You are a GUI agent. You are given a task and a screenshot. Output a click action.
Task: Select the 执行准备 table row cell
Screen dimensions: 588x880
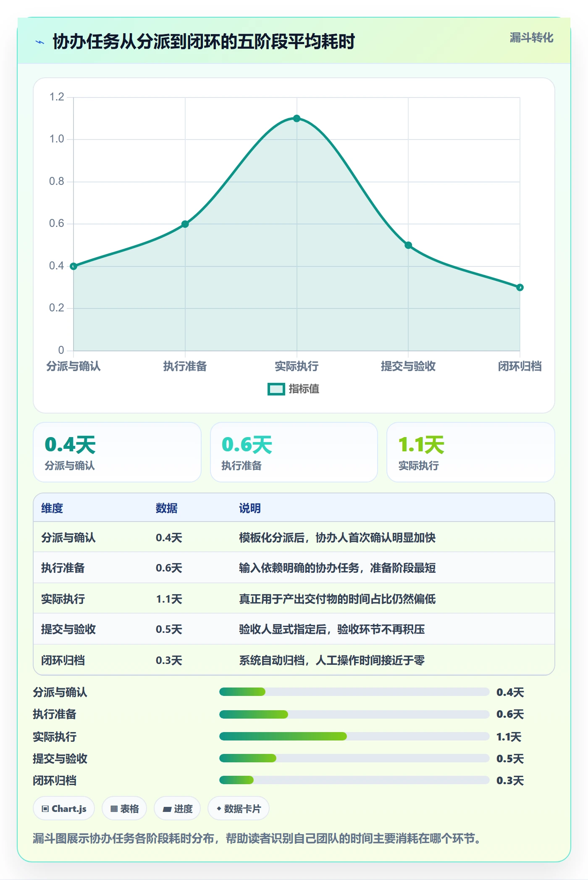pos(63,568)
